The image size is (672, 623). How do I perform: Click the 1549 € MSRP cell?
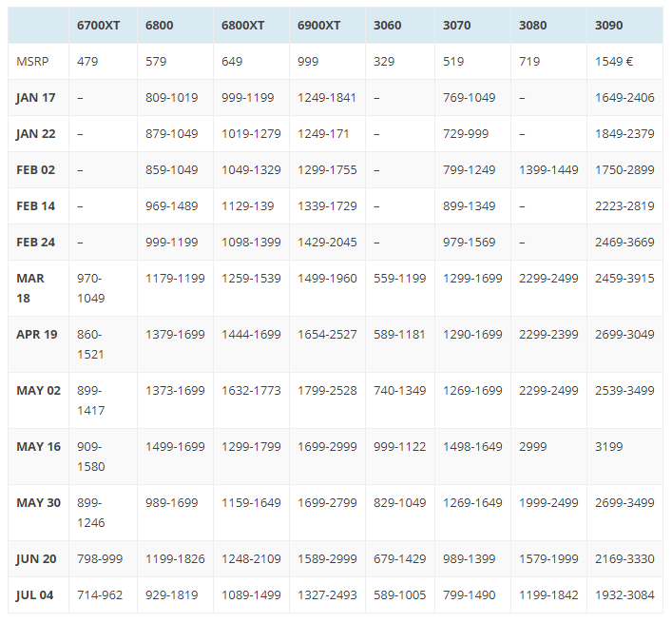coord(616,61)
